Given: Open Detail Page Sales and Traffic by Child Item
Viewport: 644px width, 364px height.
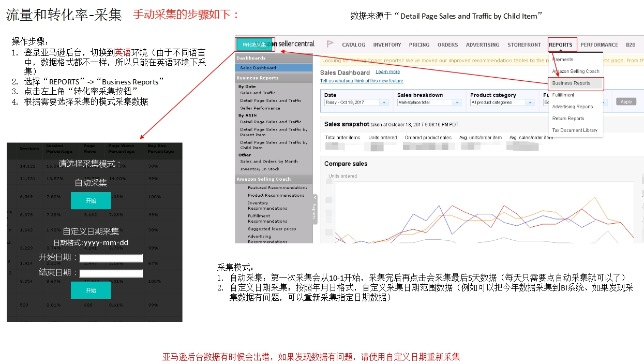Looking at the screenshot, I should 274,145.
